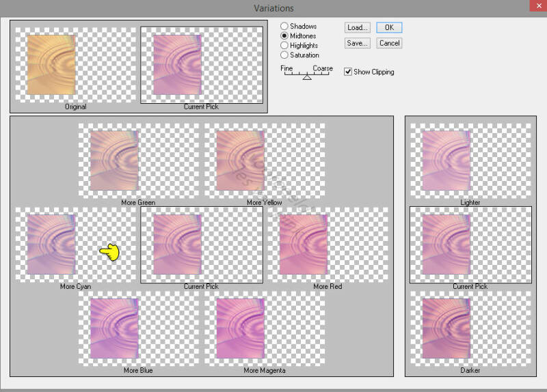Make the image Lighter
547x392 pixels.
click(470, 160)
